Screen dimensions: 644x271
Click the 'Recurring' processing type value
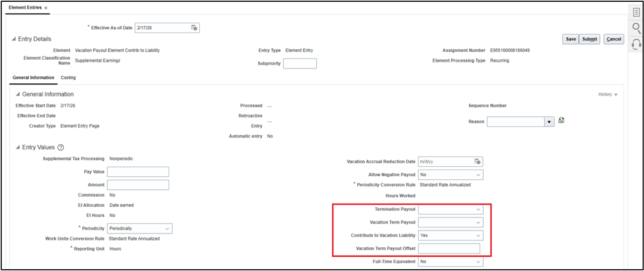500,60
